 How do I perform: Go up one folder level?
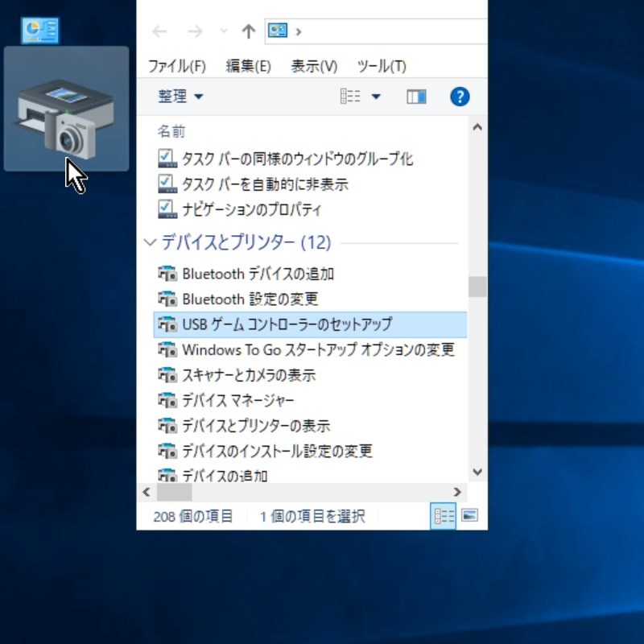(x=249, y=31)
